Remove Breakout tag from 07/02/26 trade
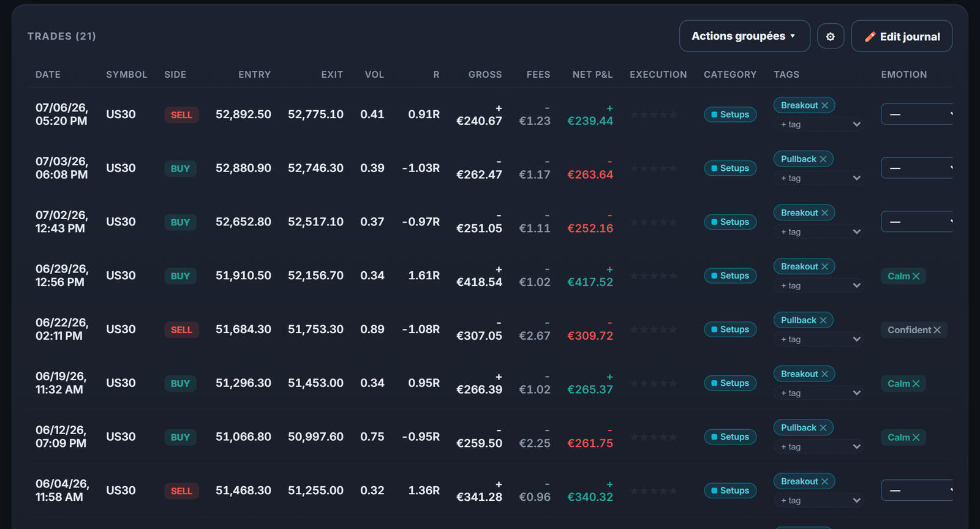 [825, 213]
